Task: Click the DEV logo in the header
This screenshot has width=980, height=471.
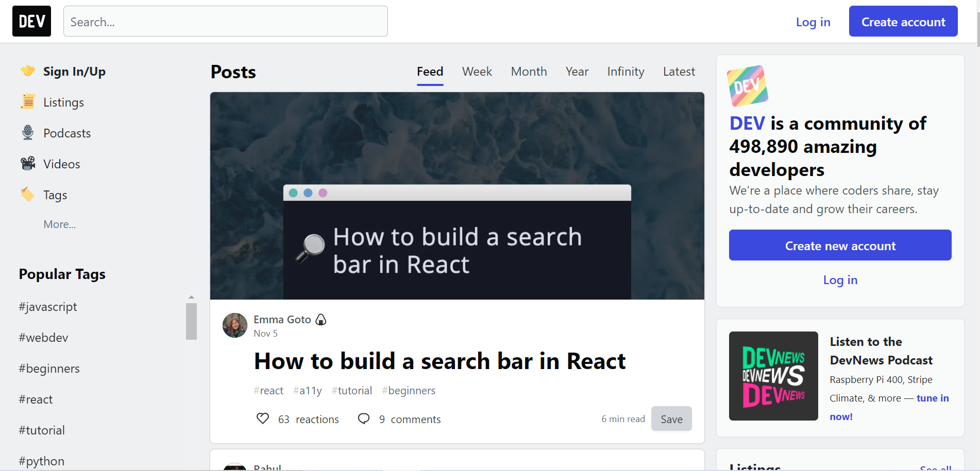Action: click(31, 21)
